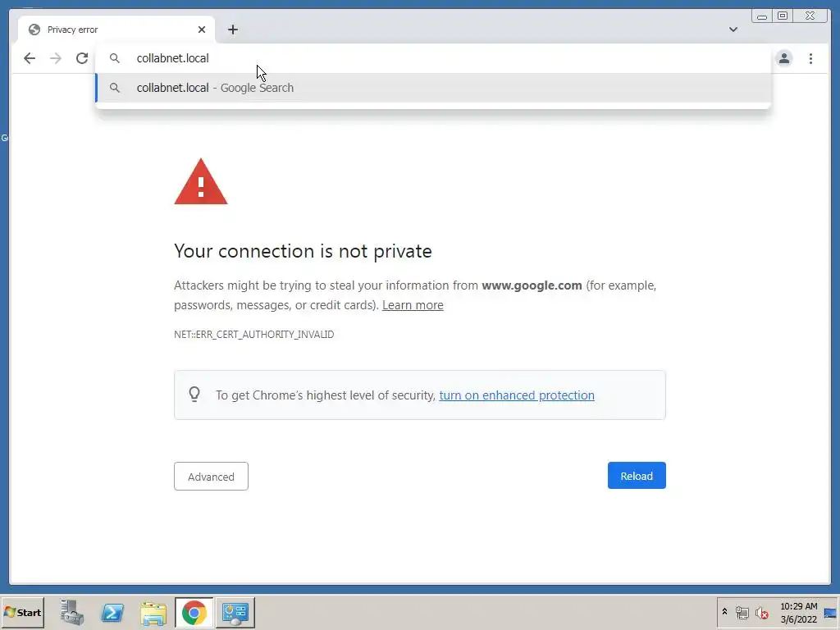Screen dimensions: 840x630
Task: Click the Your connection is not private heading
Action: tap(303, 251)
